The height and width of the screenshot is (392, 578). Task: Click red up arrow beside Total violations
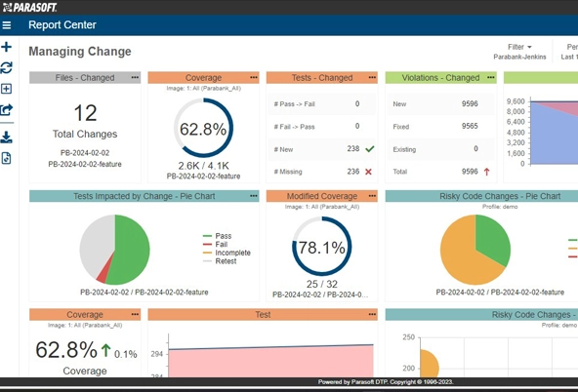point(486,172)
